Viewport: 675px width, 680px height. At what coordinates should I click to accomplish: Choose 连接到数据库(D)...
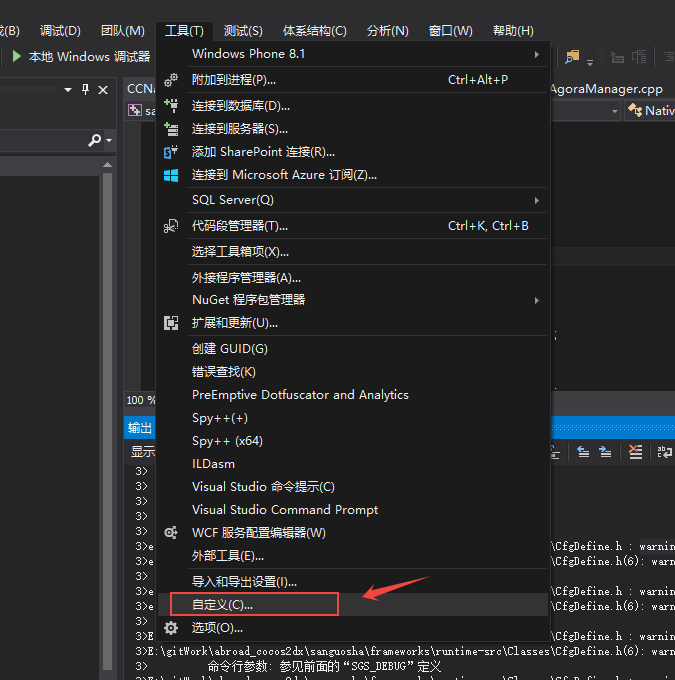tap(353, 106)
